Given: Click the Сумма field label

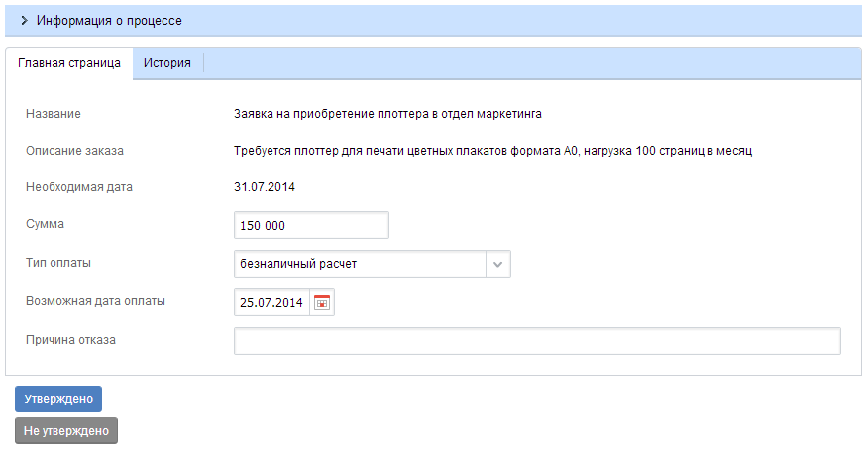Looking at the screenshot, I should pyautogui.click(x=45, y=224).
